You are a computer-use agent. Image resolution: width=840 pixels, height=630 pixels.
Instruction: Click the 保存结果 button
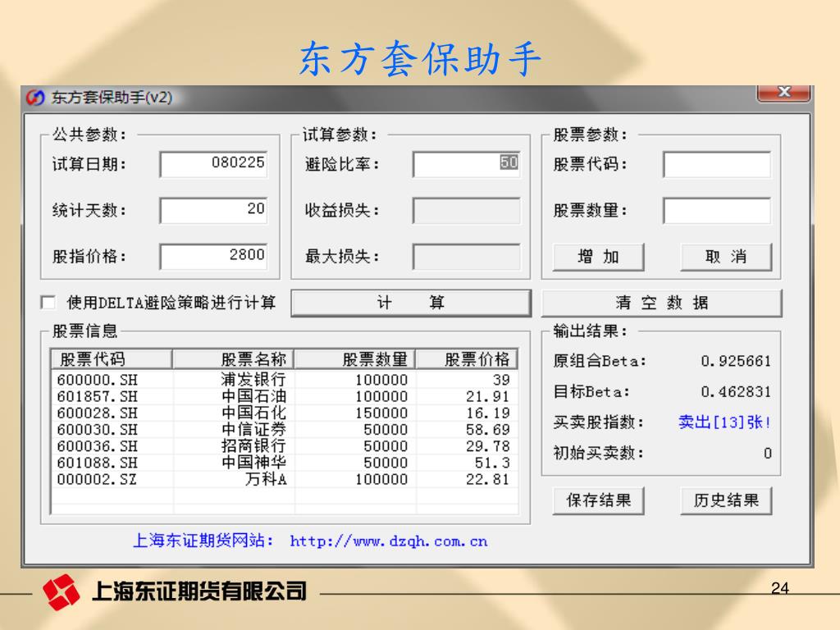[x=598, y=501]
